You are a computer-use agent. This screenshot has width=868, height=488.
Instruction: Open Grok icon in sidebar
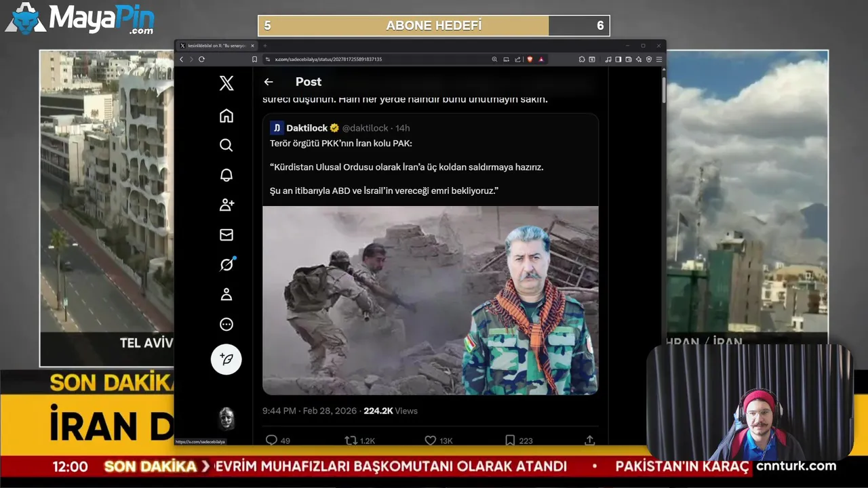coord(226,264)
